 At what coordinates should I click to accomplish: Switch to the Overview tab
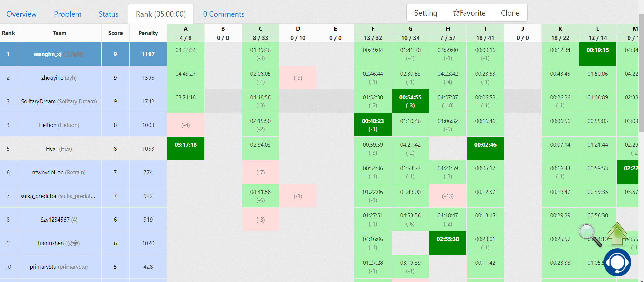coord(22,14)
